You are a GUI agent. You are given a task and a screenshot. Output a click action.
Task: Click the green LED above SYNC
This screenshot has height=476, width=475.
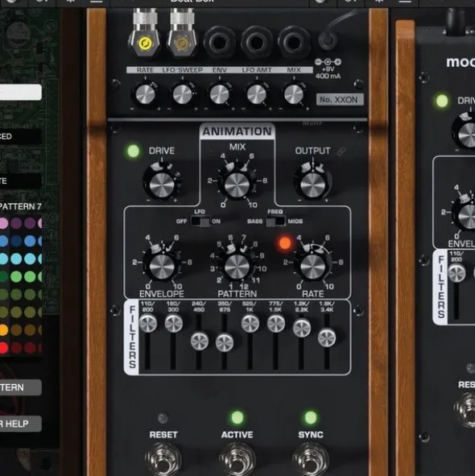pos(311,417)
